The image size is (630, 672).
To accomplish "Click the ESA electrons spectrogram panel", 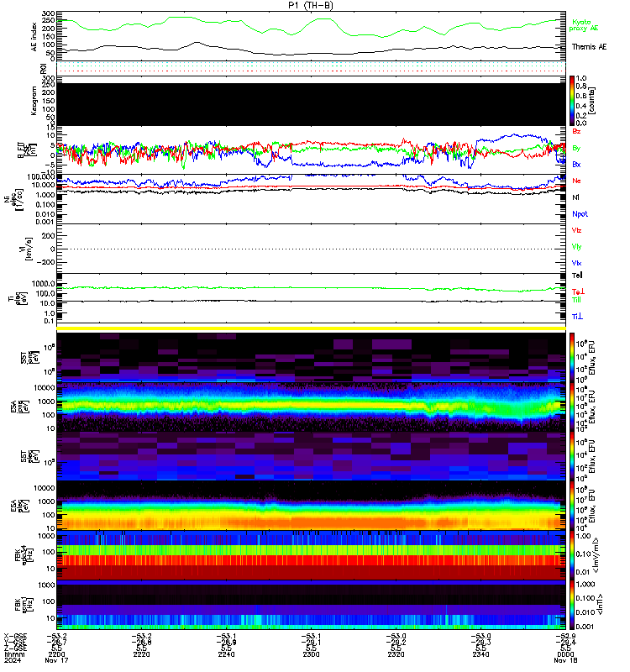I will coord(311,505).
